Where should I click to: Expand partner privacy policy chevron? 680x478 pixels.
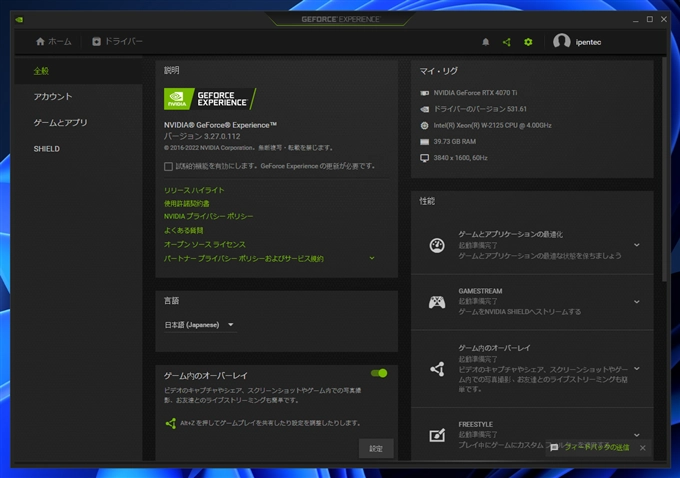point(372,258)
